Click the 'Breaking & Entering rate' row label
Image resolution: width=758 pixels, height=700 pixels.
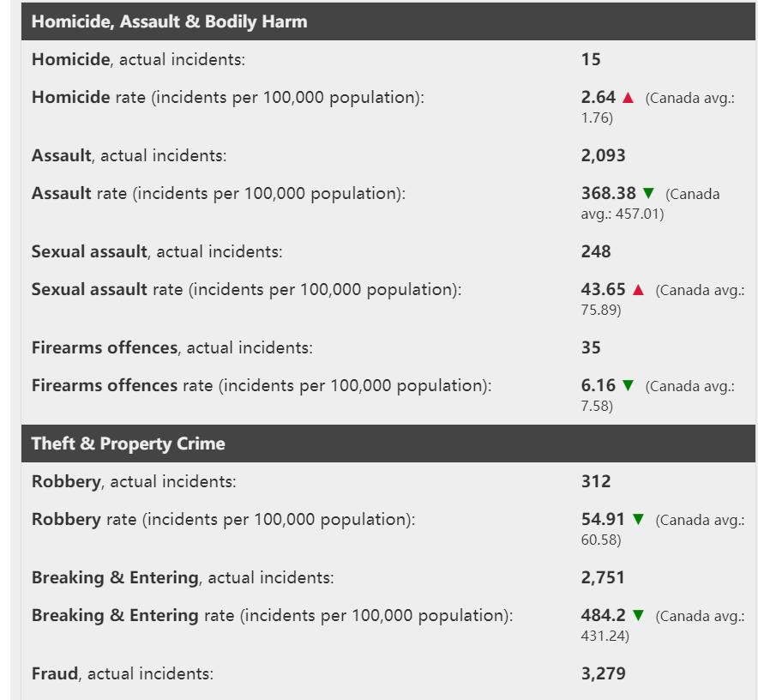point(272,615)
